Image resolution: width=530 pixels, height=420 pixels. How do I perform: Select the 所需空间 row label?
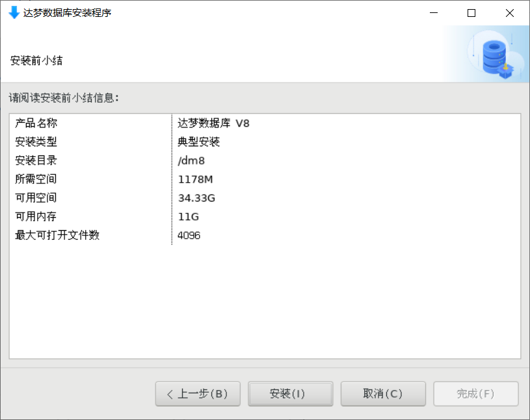36,179
